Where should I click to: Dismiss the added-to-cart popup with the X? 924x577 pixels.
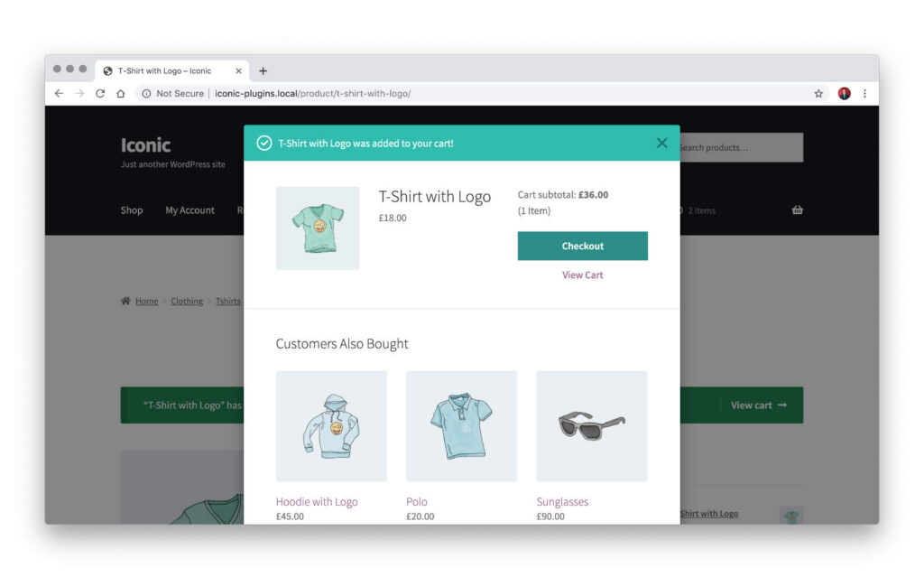[x=661, y=143]
